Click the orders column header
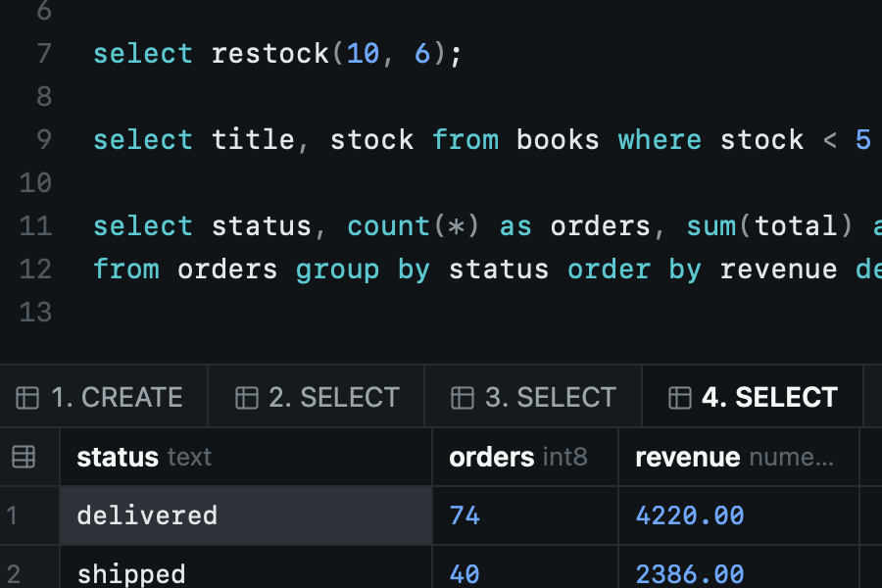 pyautogui.click(x=525, y=457)
